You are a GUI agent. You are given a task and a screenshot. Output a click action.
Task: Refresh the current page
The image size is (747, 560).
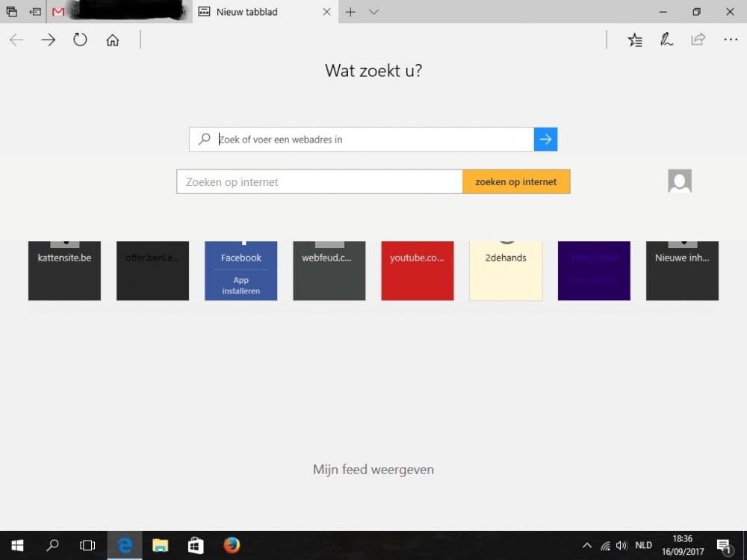[80, 40]
